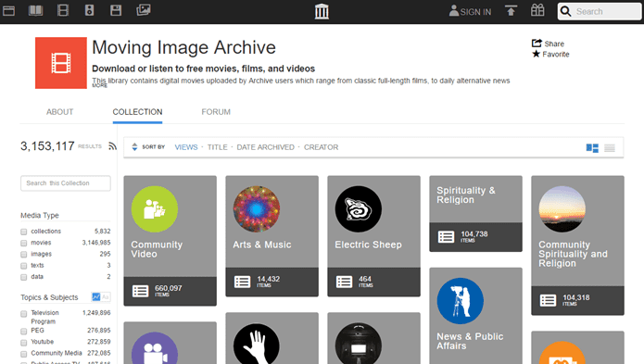Toggle sort direction arrows icon
This screenshot has height=364, width=644.
tap(134, 147)
